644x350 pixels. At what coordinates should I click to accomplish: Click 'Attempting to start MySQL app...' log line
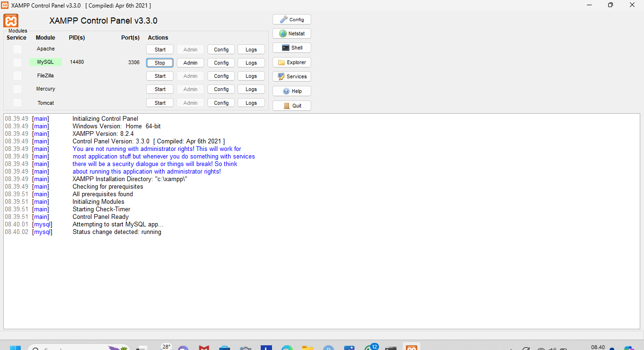118,225
